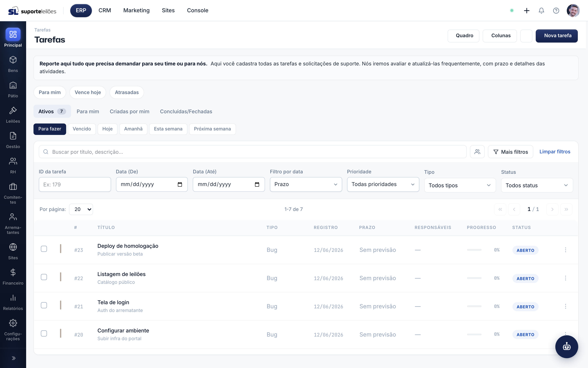
Task: Open the Console top menu
Action: click(x=198, y=10)
